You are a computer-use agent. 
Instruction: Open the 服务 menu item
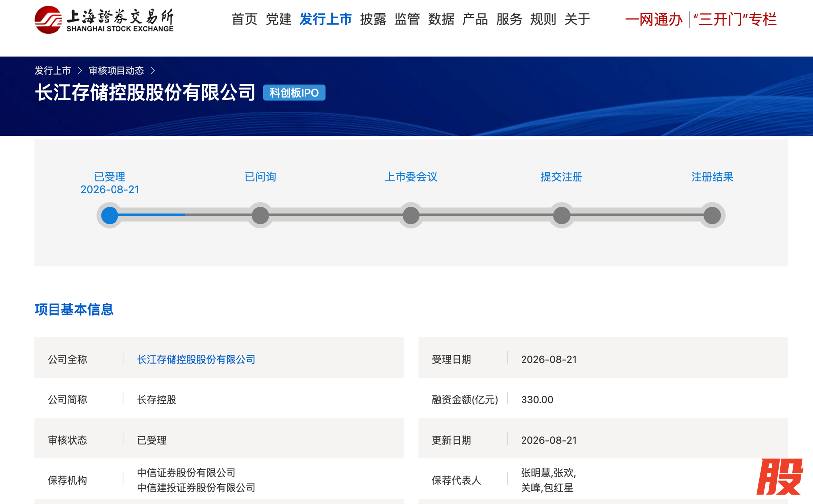509,19
